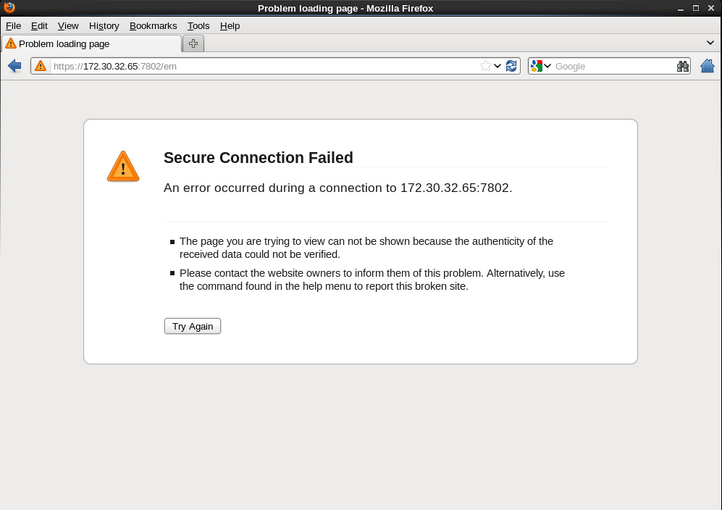722x510 pixels.
Task: Expand the search engine chooser arrow
Action: pos(548,66)
